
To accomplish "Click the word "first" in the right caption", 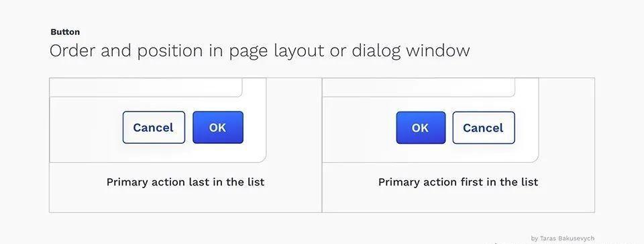I will (472, 182).
